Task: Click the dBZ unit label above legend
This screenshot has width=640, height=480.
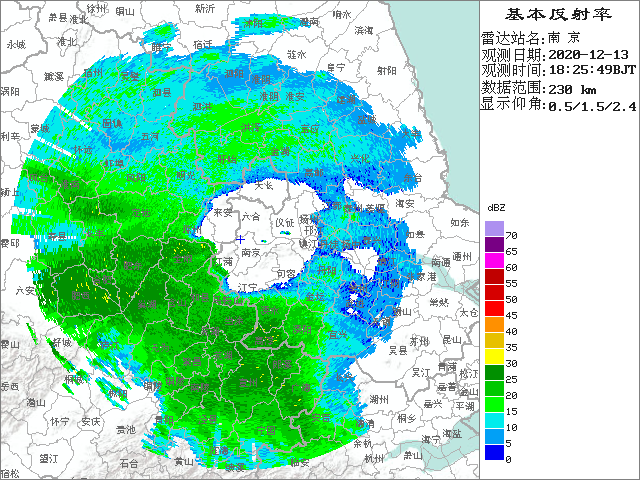Action: 495,205
